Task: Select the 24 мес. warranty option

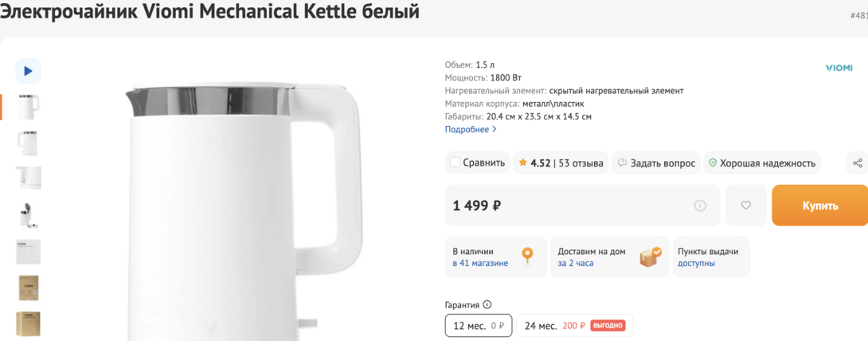Action: (574, 325)
